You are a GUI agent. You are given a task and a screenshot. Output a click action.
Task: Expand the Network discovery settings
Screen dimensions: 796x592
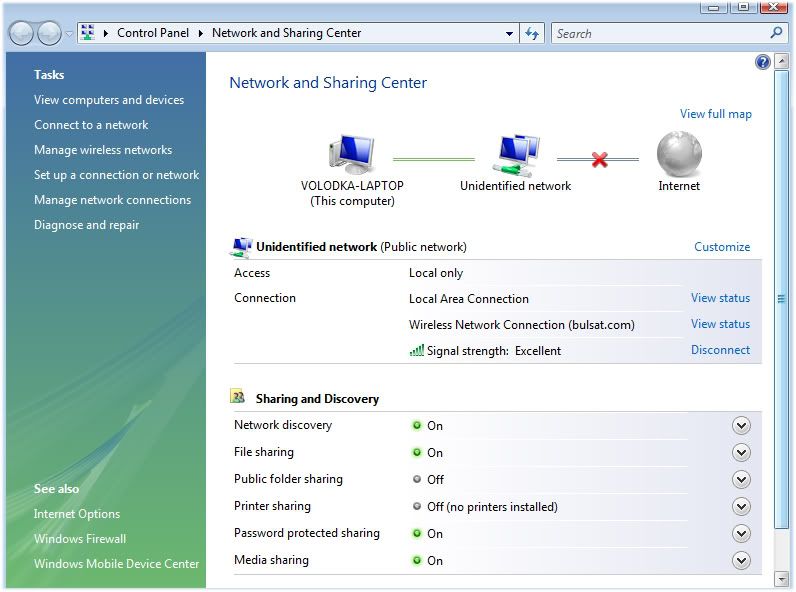tap(741, 425)
